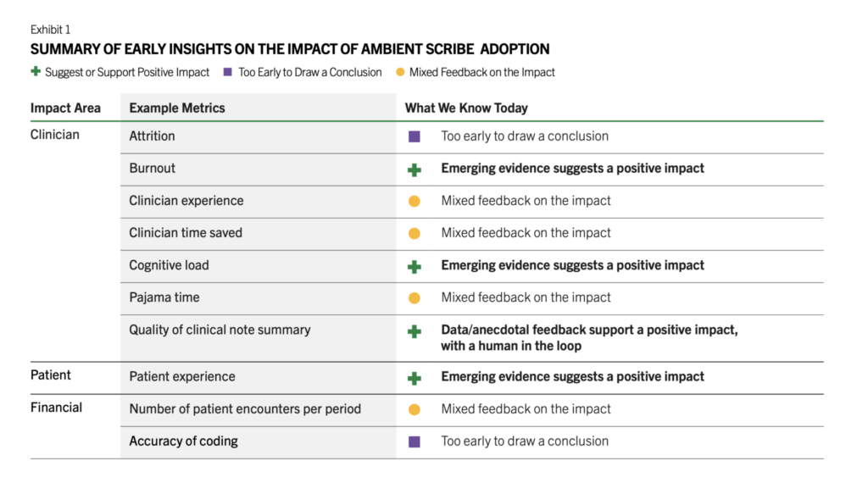The image size is (868, 494).
Task: Select the 'What We Know Today' header
Action: point(466,108)
